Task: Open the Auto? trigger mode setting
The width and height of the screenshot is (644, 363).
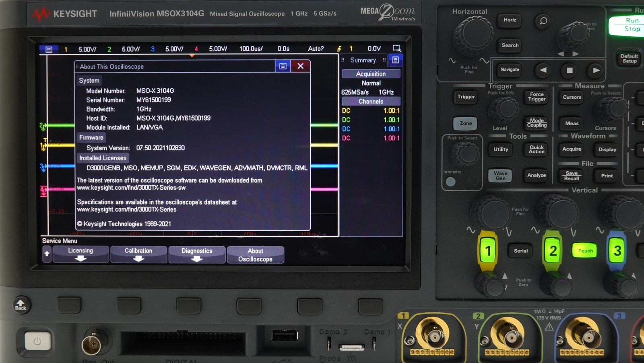Action: (x=316, y=49)
